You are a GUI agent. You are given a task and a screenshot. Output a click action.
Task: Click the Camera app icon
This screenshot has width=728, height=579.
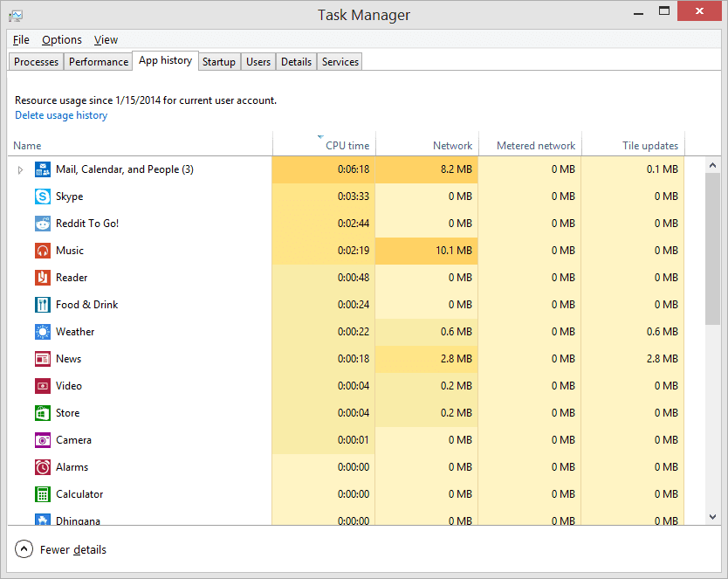tap(43, 440)
